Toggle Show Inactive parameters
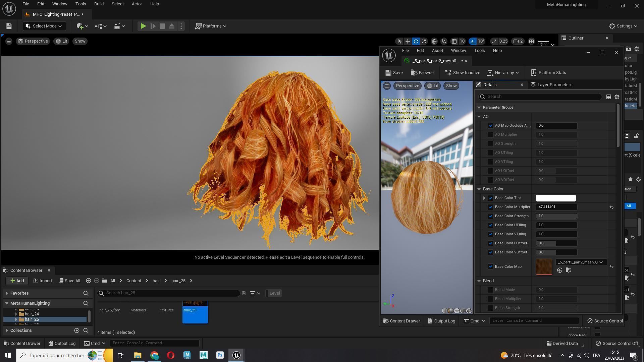This screenshot has height=362, width=644. (463, 73)
